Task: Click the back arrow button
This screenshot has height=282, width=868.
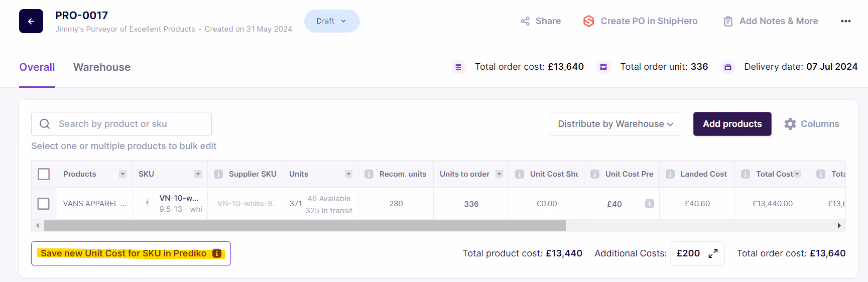Action: (x=31, y=21)
